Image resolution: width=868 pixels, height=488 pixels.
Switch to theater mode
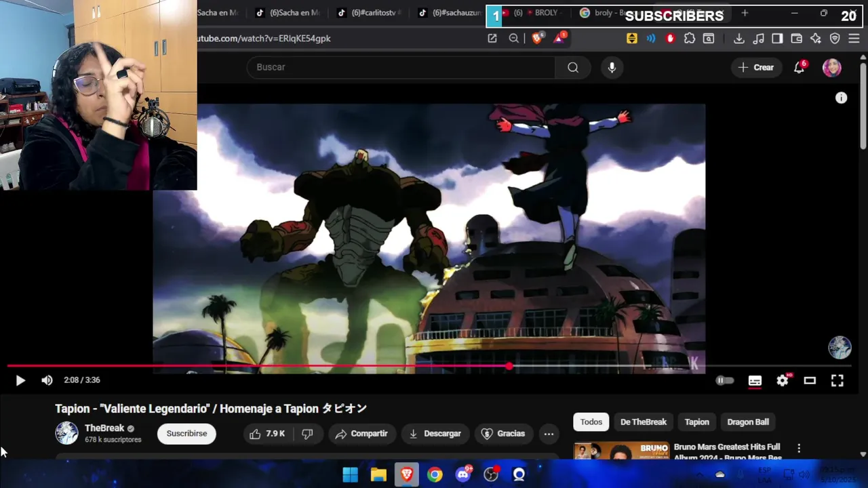[x=810, y=381]
